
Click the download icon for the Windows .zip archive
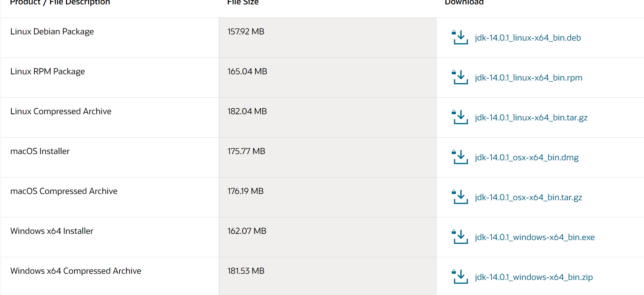point(460,277)
